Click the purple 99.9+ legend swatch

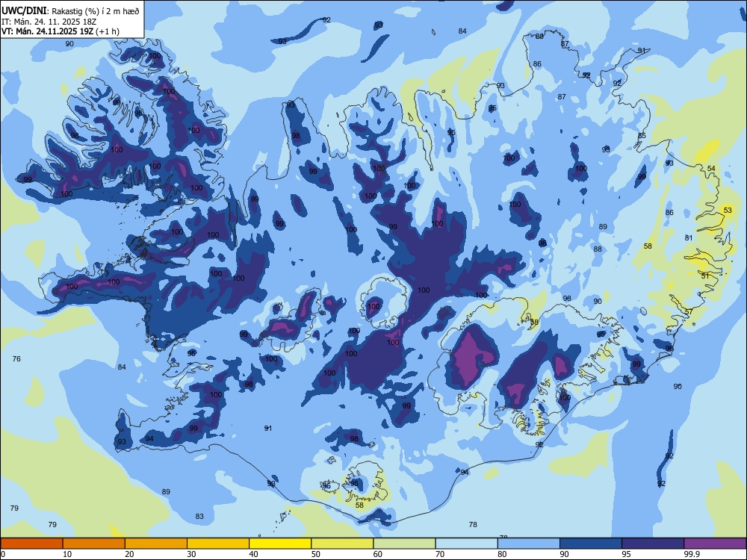click(715, 544)
